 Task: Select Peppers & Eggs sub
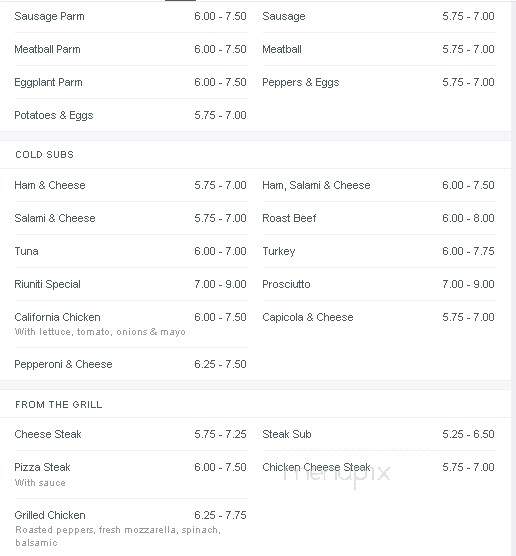[x=379, y=82]
